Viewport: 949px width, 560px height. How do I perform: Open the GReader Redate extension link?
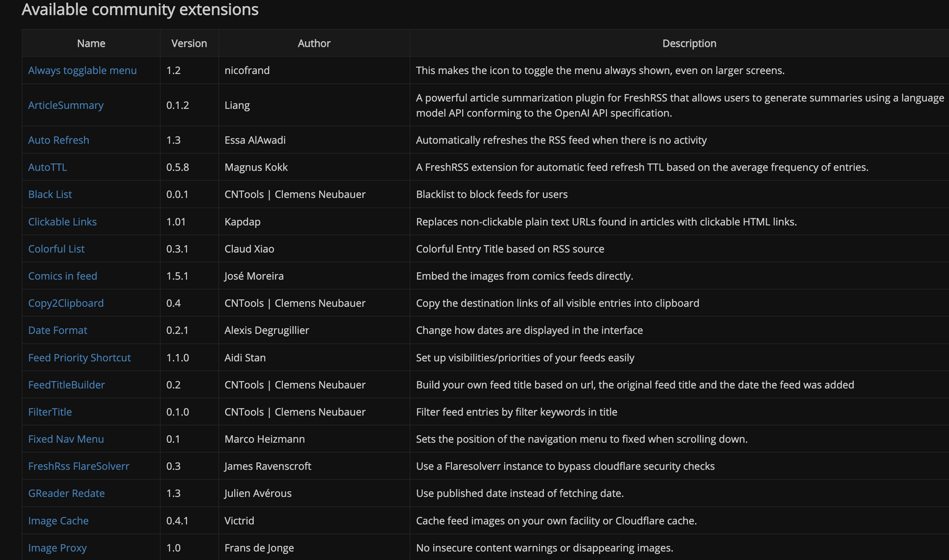pyautogui.click(x=66, y=493)
